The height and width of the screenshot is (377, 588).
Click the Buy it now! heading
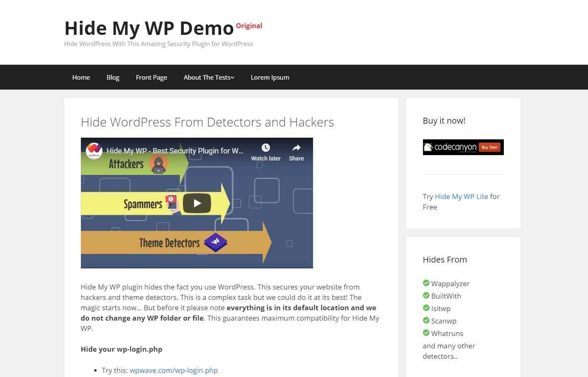(x=444, y=121)
